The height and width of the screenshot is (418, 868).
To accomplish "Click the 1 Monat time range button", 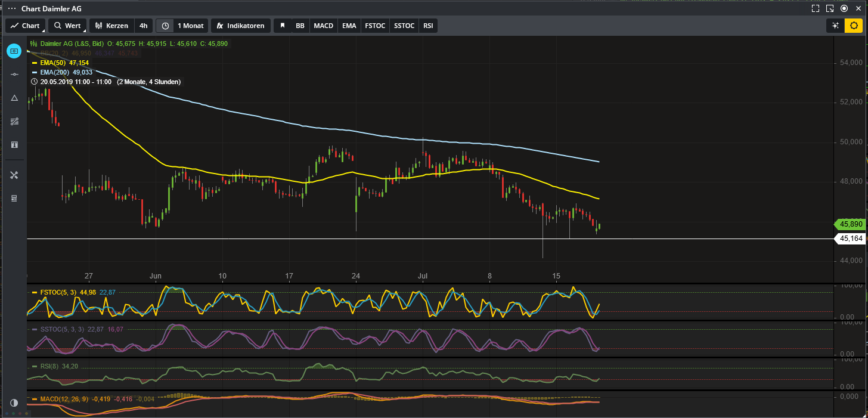I will [x=190, y=26].
